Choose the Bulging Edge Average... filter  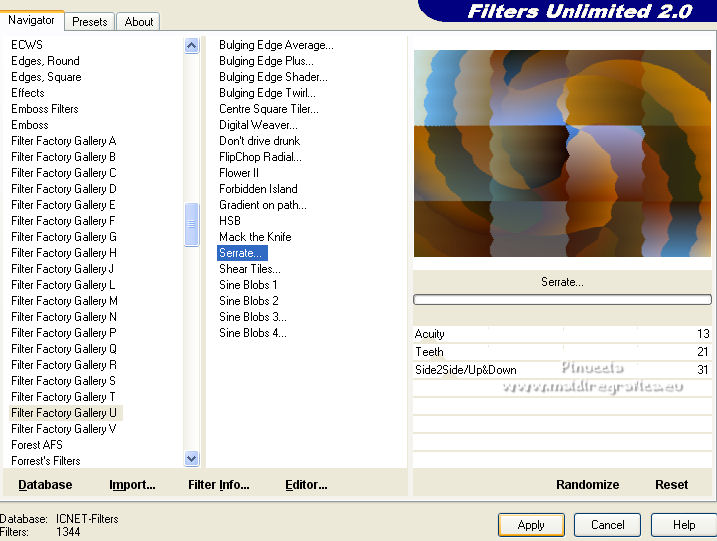coord(276,45)
